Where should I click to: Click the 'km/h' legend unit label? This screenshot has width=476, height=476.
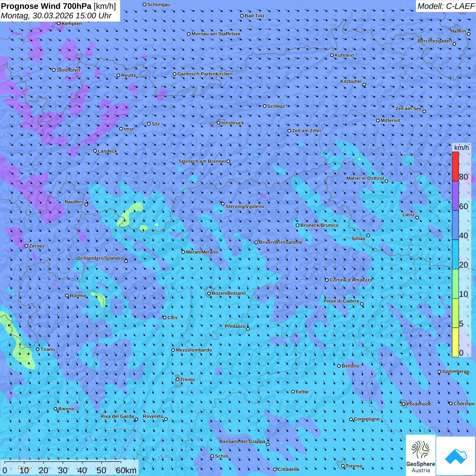point(461,148)
